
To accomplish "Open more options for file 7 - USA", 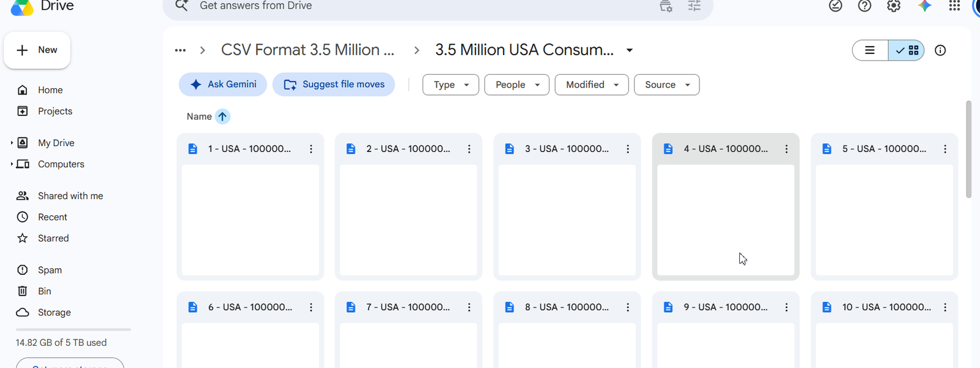I will pos(469,307).
